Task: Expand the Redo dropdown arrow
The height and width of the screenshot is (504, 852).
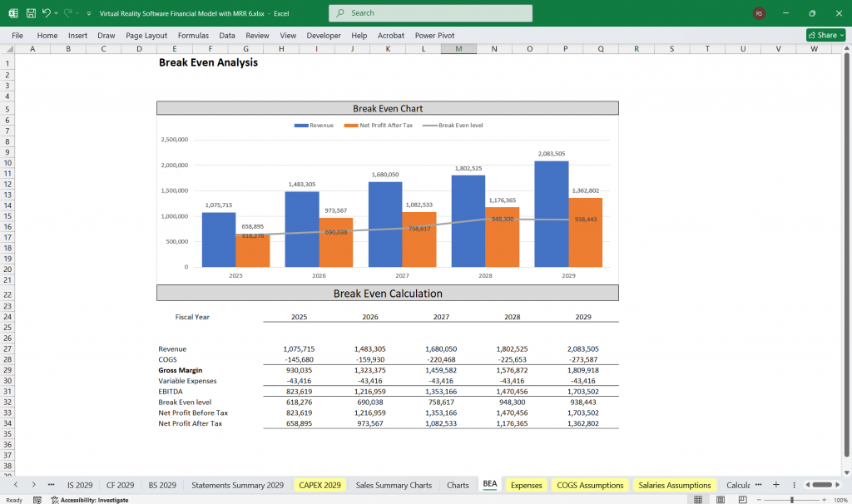Action: pyautogui.click(x=77, y=12)
